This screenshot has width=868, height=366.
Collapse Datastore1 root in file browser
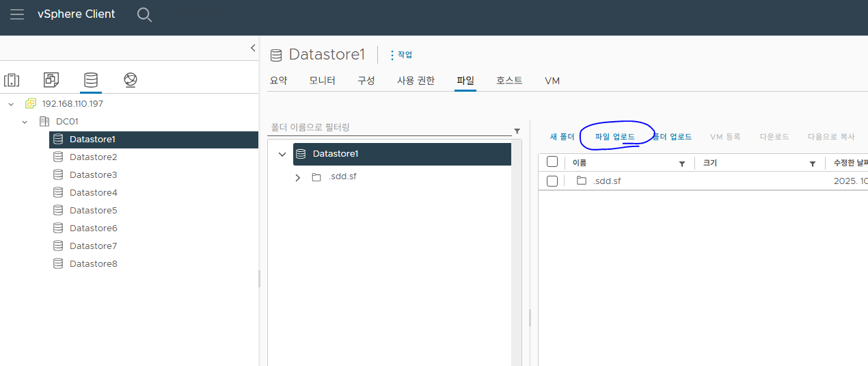tap(282, 154)
